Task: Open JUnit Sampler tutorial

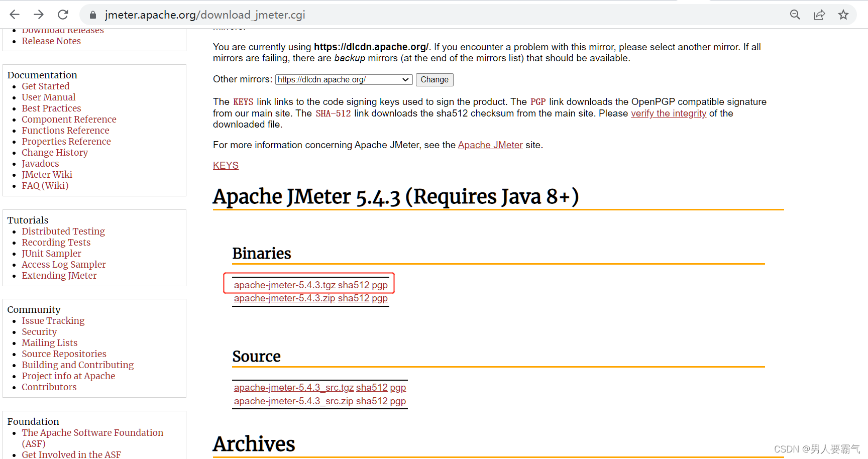Action: click(x=51, y=254)
